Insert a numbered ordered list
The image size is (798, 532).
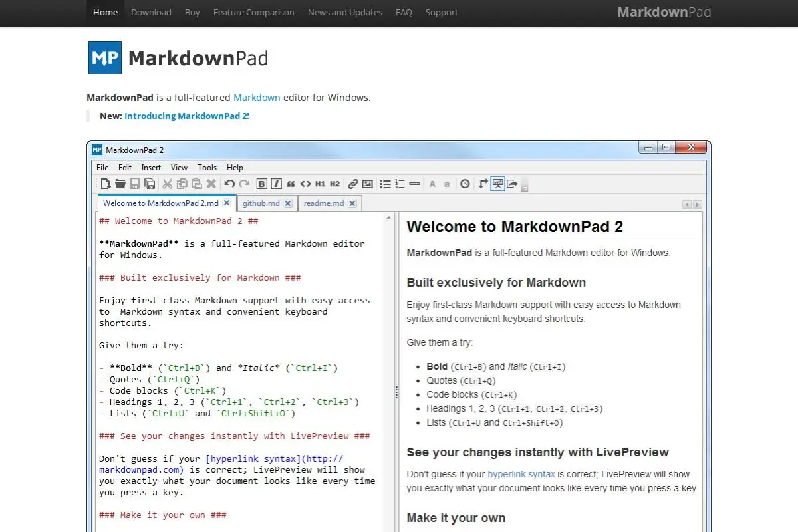click(400, 184)
